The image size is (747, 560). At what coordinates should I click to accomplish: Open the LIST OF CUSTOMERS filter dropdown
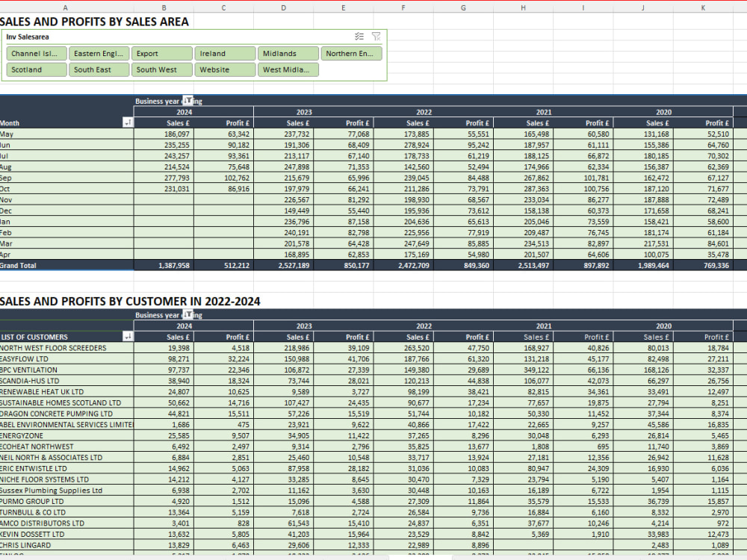point(127,337)
